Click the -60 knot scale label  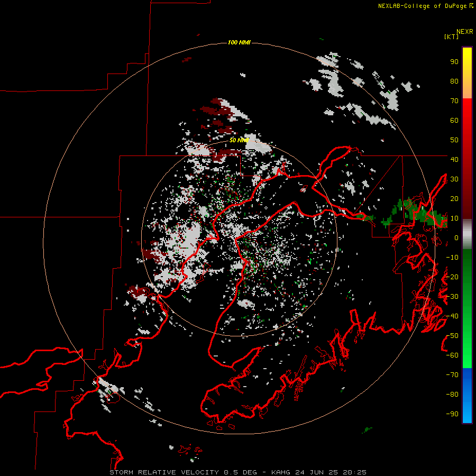452,355
